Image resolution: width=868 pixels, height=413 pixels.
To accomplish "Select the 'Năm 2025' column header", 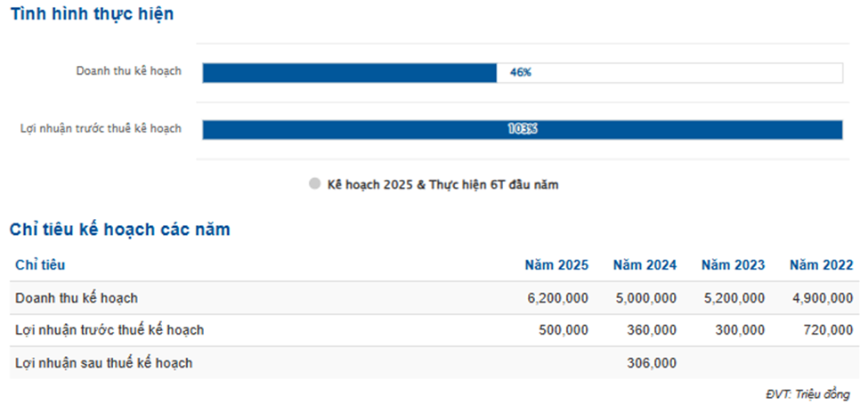I will [x=556, y=265].
